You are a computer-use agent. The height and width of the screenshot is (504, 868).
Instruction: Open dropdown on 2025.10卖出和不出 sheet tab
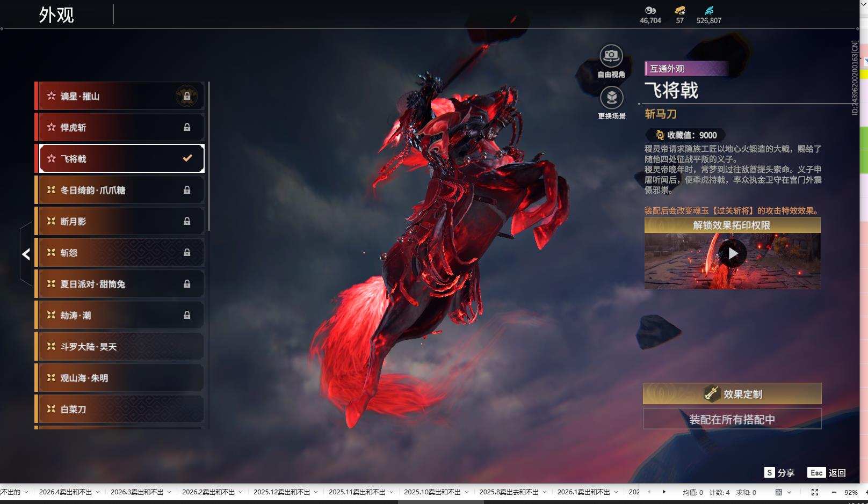(x=466, y=492)
